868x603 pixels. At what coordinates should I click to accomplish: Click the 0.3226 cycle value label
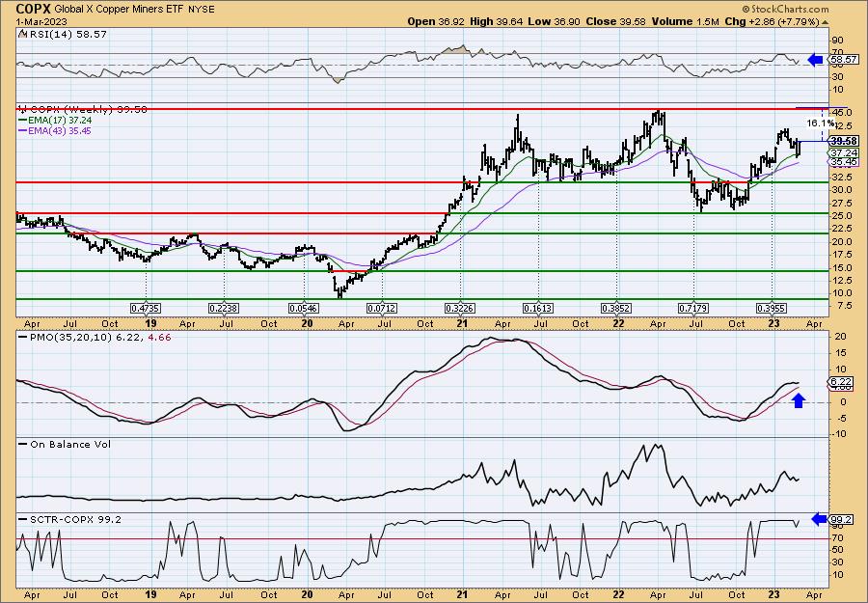460,308
